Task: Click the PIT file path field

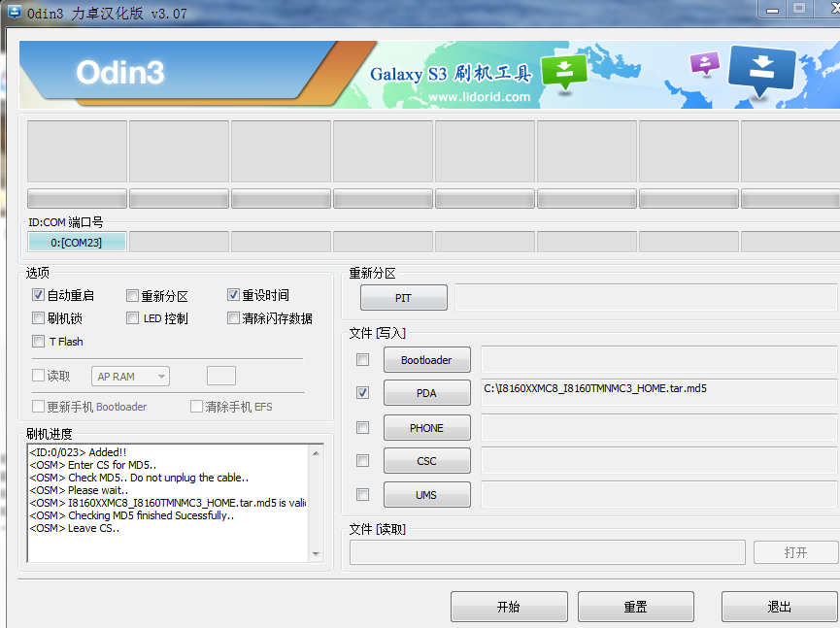Action: (646, 297)
